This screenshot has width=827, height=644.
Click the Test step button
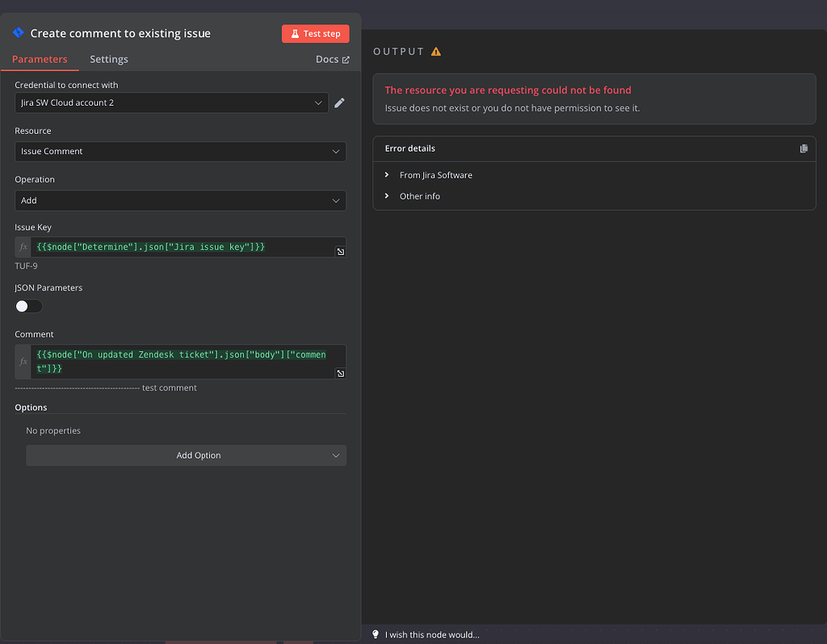coord(315,33)
